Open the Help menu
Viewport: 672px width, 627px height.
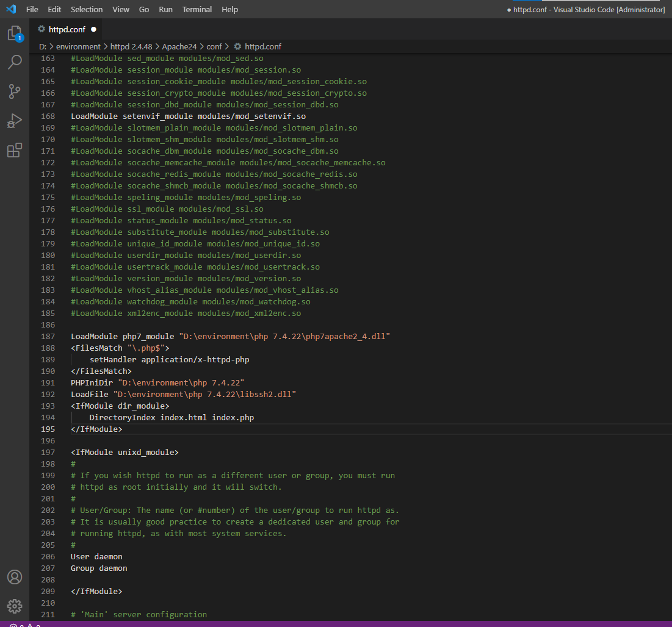[x=229, y=9]
